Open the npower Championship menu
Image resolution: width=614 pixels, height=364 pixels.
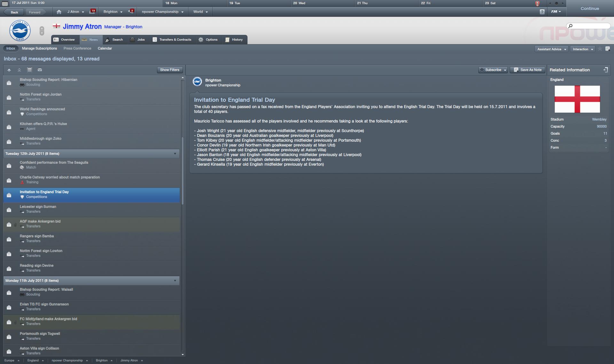162,12
